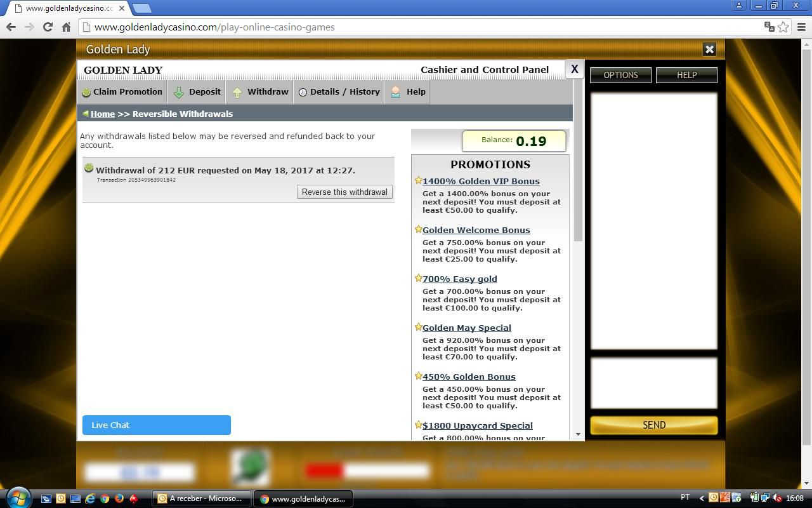Click the PT language indicator in the taskbar
This screenshot has width=812, height=508.
(685, 497)
